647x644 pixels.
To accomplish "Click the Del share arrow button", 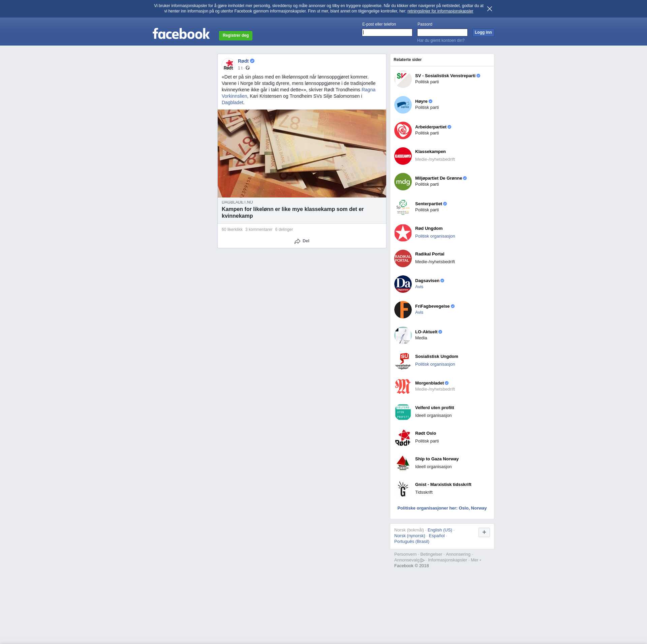I will click(302, 241).
